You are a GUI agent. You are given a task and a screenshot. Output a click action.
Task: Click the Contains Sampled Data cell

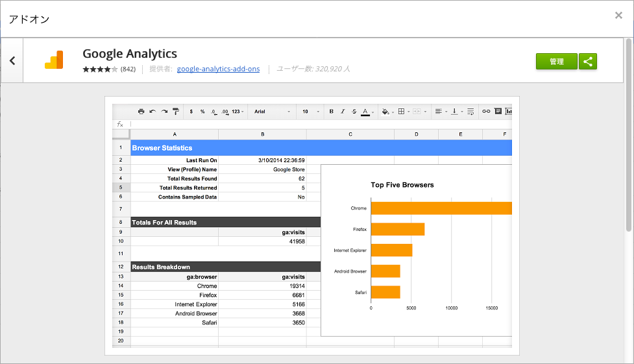click(x=175, y=197)
